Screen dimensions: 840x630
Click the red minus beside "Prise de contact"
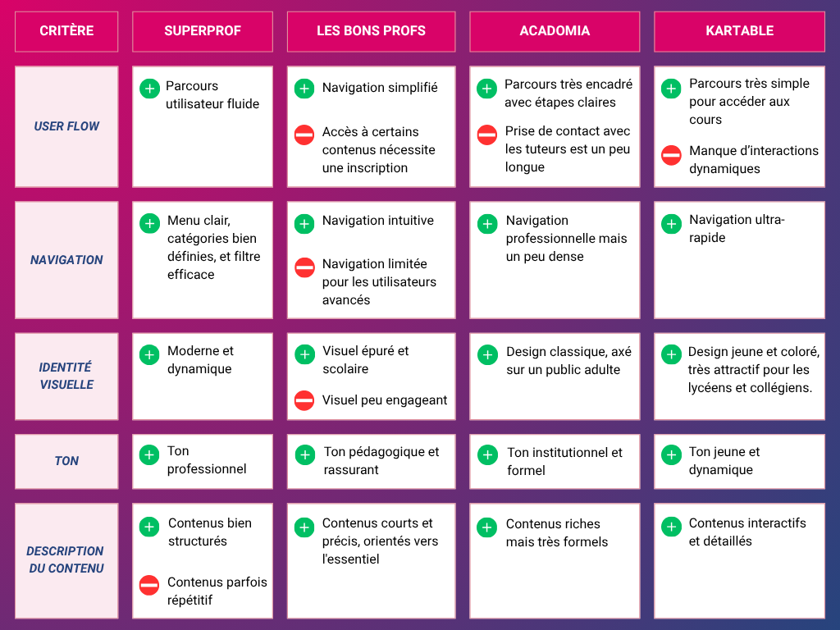pos(487,134)
